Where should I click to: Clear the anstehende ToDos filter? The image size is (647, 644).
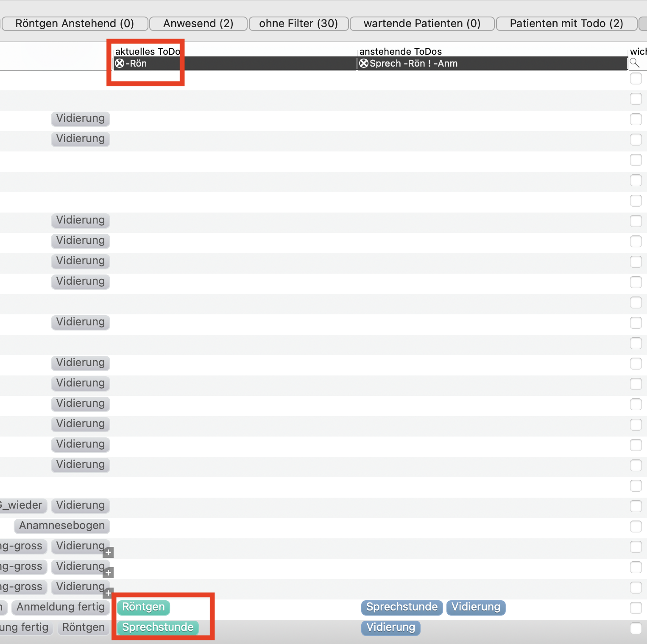coord(364,64)
